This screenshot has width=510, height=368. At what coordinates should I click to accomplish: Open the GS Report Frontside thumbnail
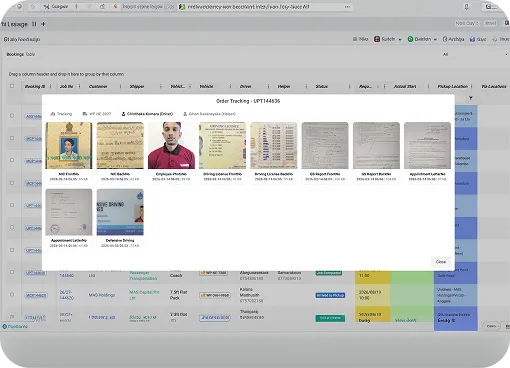coord(325,145)
